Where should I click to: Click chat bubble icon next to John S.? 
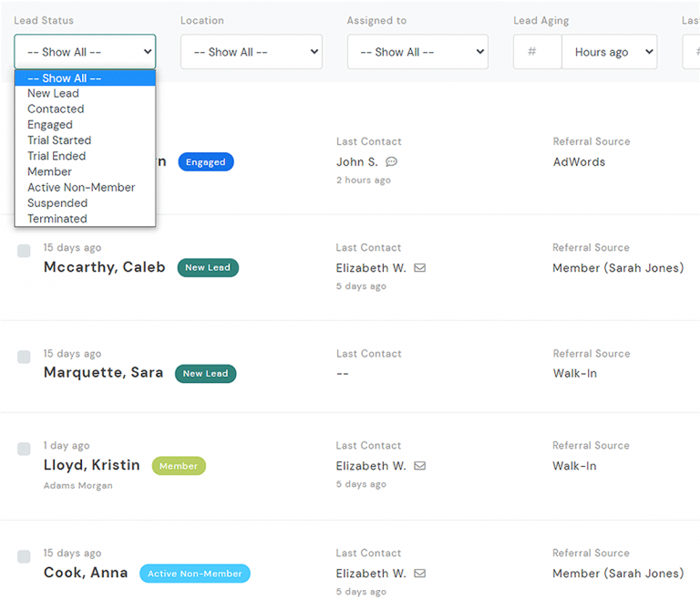(x=392, y=162)
